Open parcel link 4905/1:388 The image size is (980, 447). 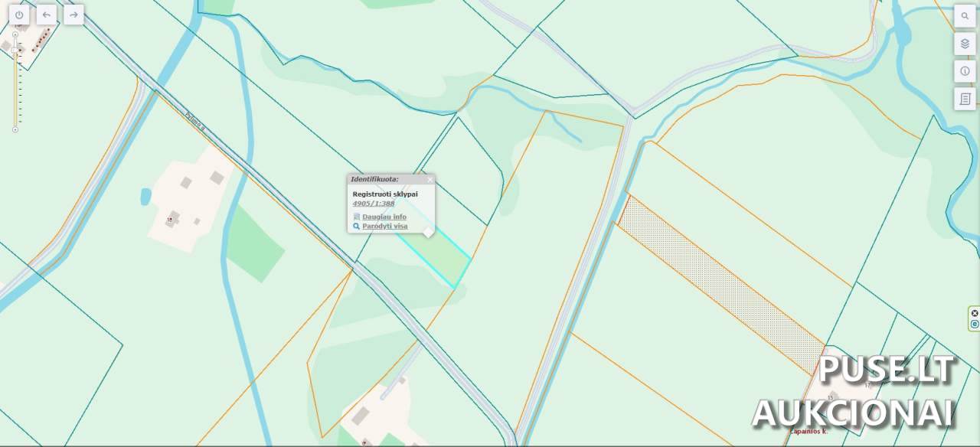[374, 204]
